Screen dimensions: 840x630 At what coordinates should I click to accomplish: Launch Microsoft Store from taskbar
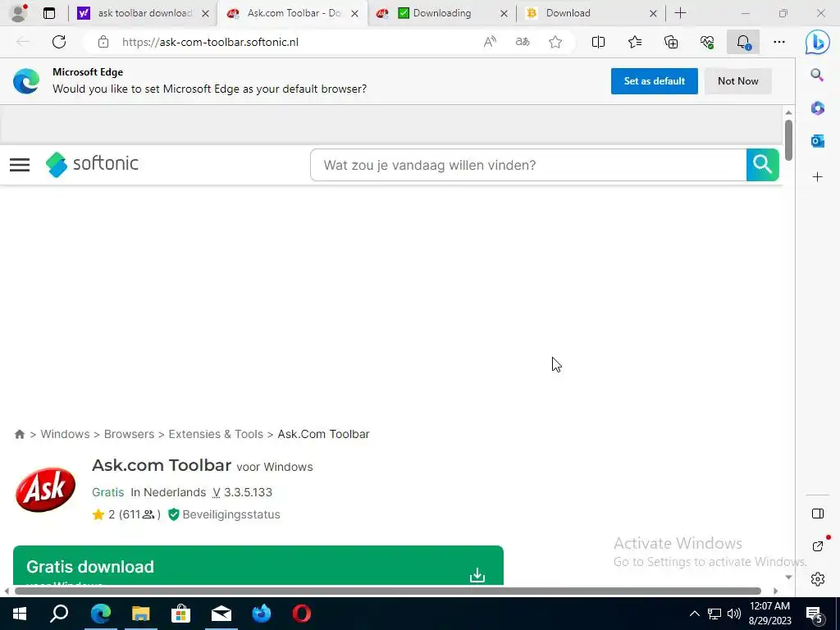(x=181, y=614)
